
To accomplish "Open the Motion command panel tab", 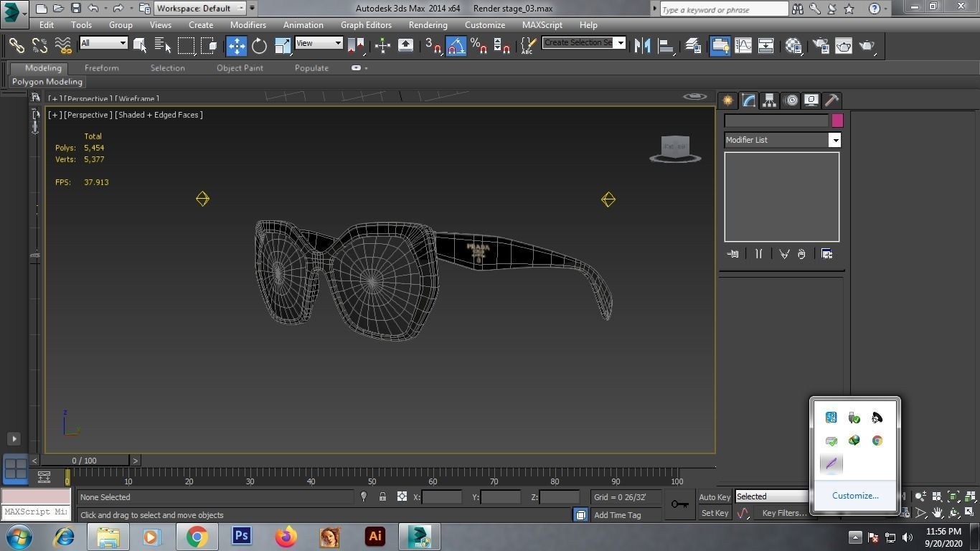I will 791,100.
